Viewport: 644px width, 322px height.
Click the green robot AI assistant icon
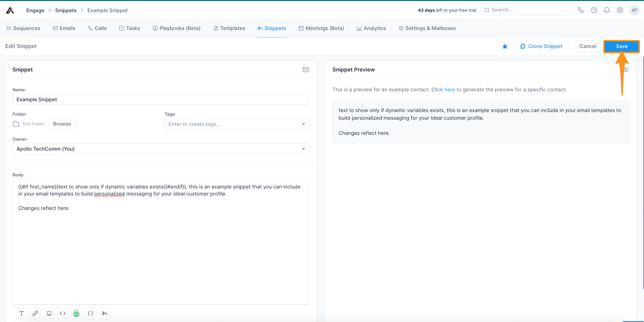76,313
